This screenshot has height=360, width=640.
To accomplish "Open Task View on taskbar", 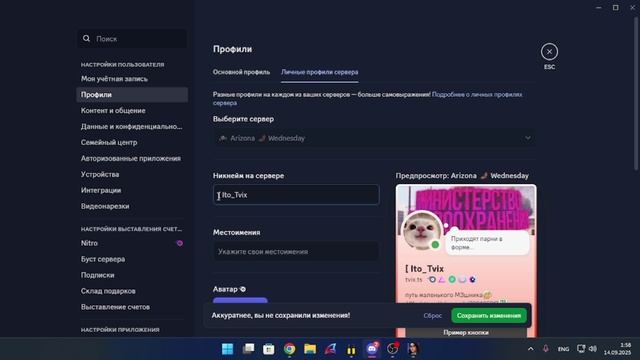I will (x=248, y=349).
